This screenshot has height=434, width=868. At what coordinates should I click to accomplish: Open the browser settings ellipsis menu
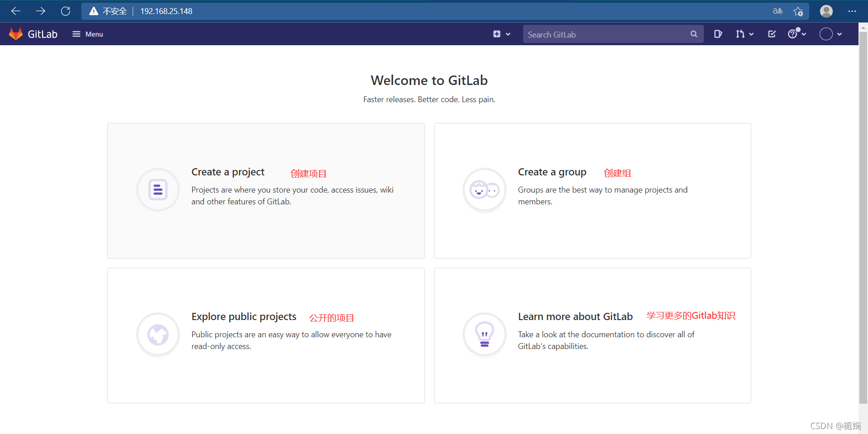coord(852,11)
